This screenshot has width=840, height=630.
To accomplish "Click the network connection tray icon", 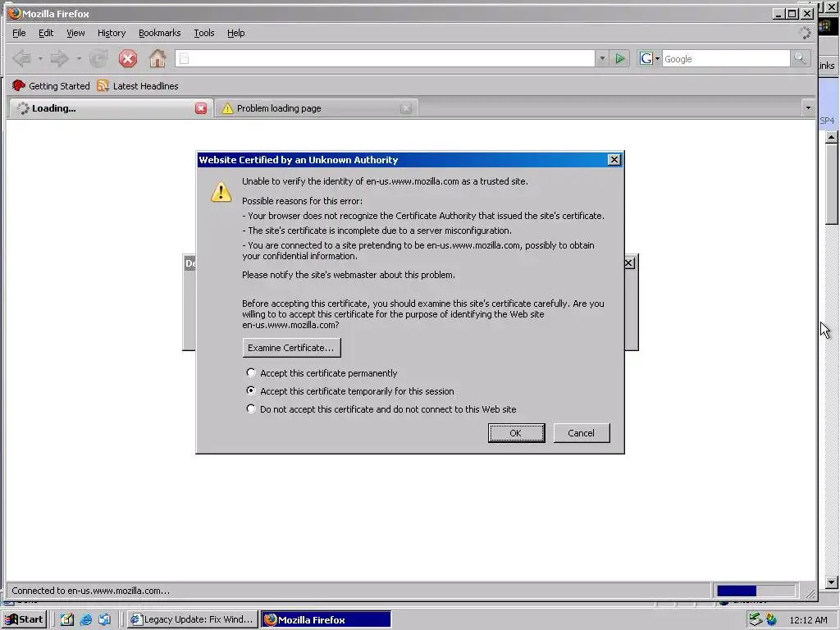I will click(756, 619).
